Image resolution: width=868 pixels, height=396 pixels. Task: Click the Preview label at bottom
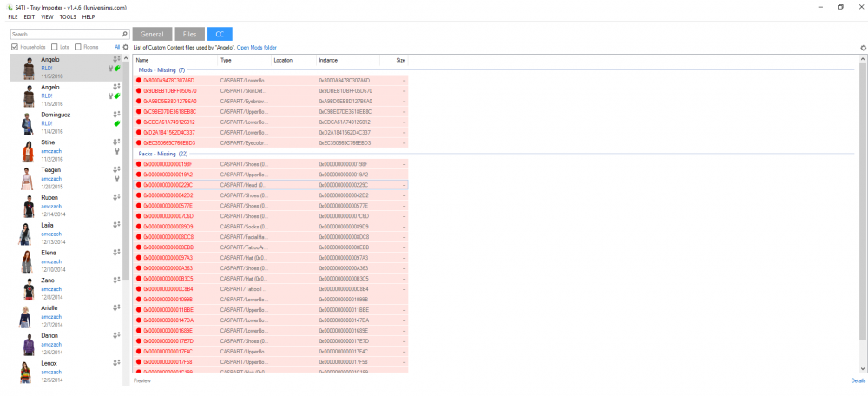[x=142, y=380]
